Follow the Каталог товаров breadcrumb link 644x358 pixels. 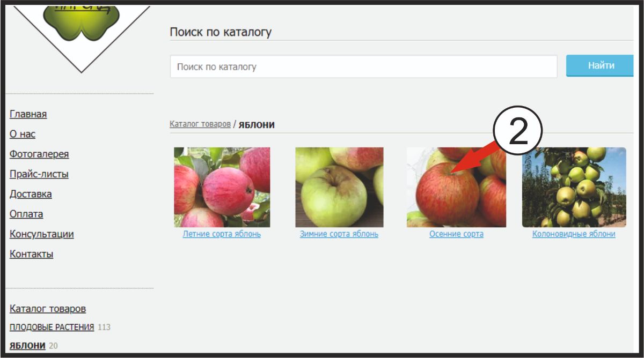(200, 124)
